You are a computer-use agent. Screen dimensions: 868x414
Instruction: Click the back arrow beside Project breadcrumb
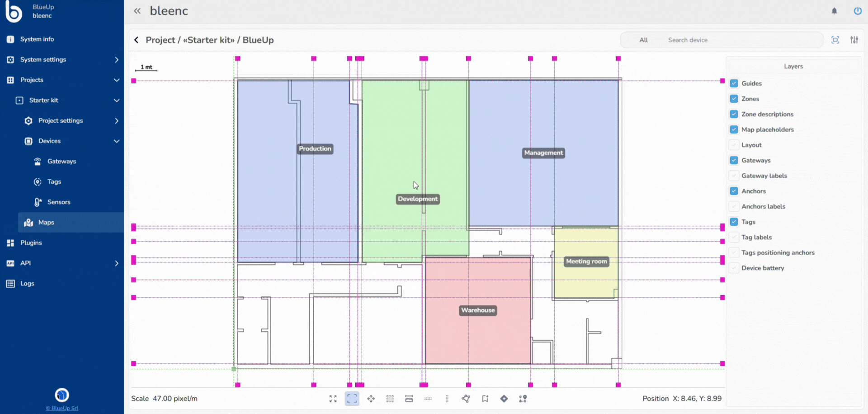click(137, 40)
